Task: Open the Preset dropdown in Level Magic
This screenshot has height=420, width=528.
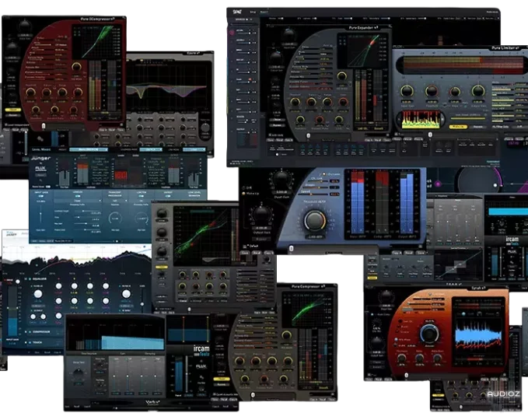Action: pos(89,149)
